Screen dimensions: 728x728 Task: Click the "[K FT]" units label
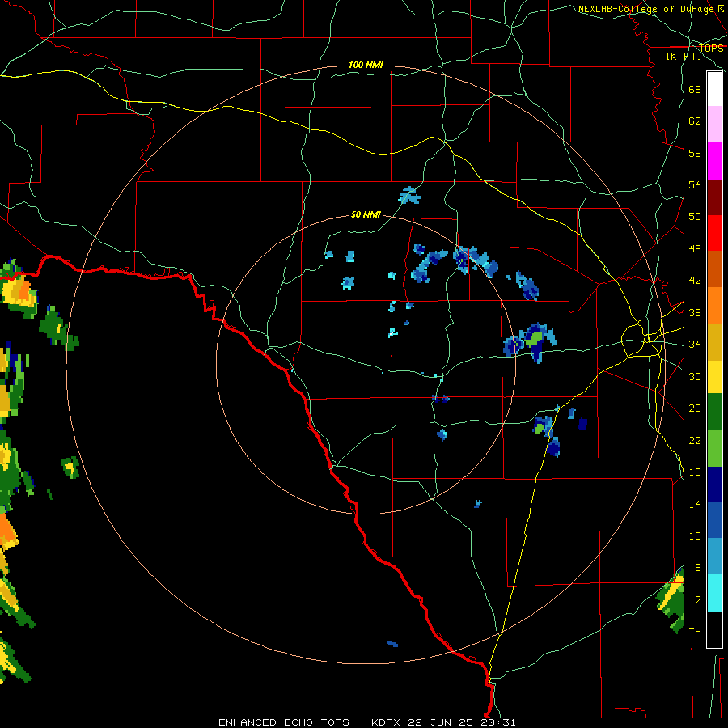684,56
